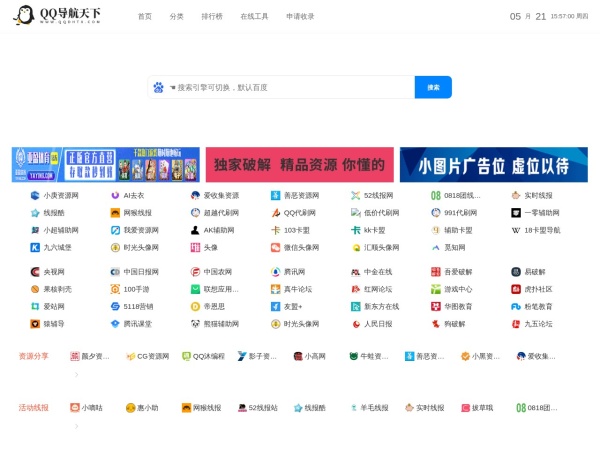Viewport: 600px width, 450px height.
Task: Click the 联想应用 green icon
Action: pos(195,289)
